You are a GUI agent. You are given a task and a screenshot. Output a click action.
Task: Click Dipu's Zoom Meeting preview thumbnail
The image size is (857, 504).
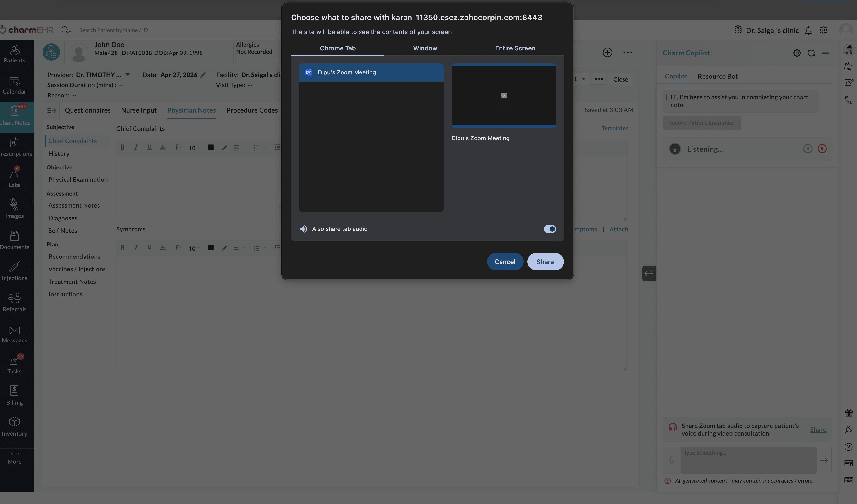click(504, 96)
